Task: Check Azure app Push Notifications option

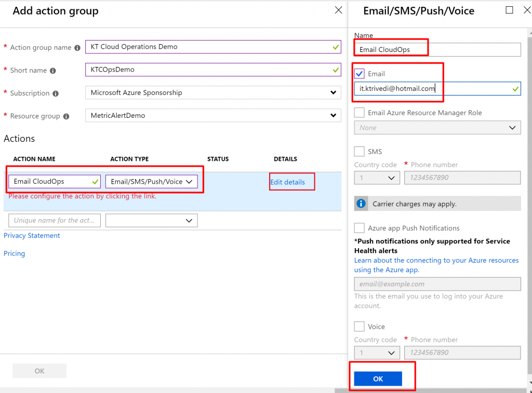Action: pyautogui.click(x=360, y=228)
